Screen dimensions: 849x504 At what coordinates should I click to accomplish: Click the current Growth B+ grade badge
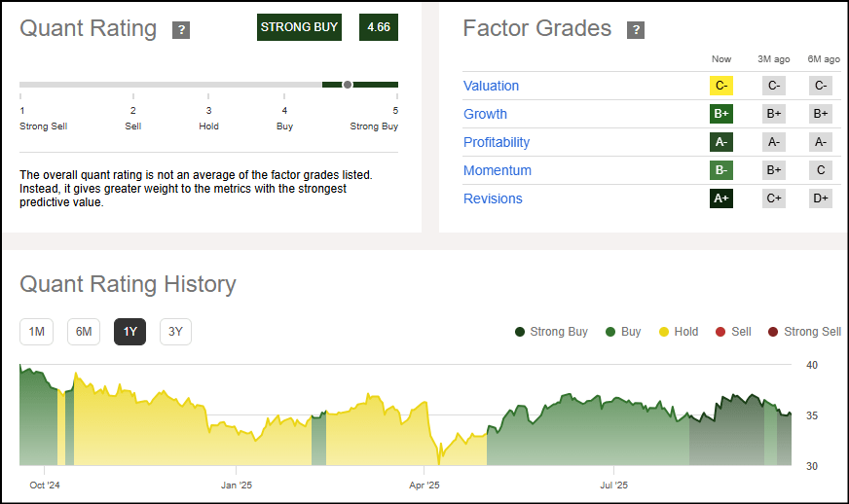[x=721, y=114]
